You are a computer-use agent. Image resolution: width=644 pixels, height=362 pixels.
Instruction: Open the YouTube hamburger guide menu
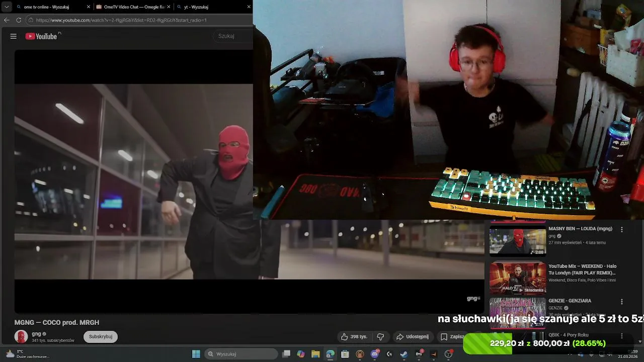[14, 36]
